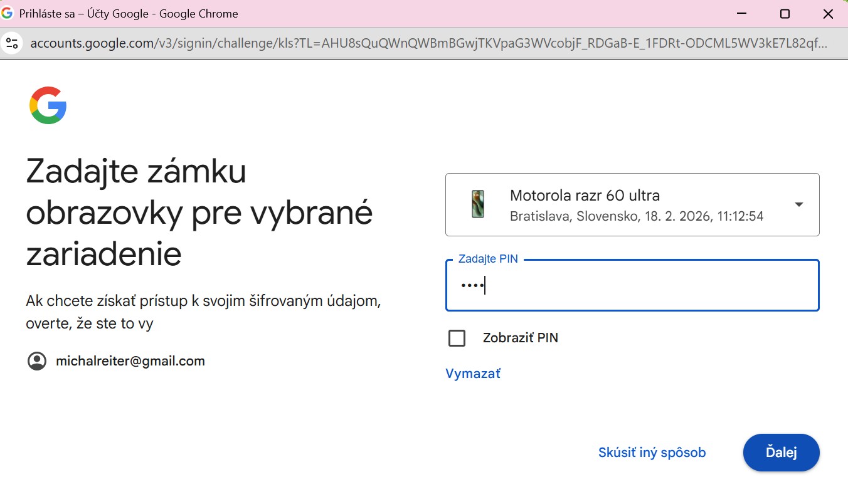Close the Google sign-in window
Viewport: 848px width, 504px height.
827,13
